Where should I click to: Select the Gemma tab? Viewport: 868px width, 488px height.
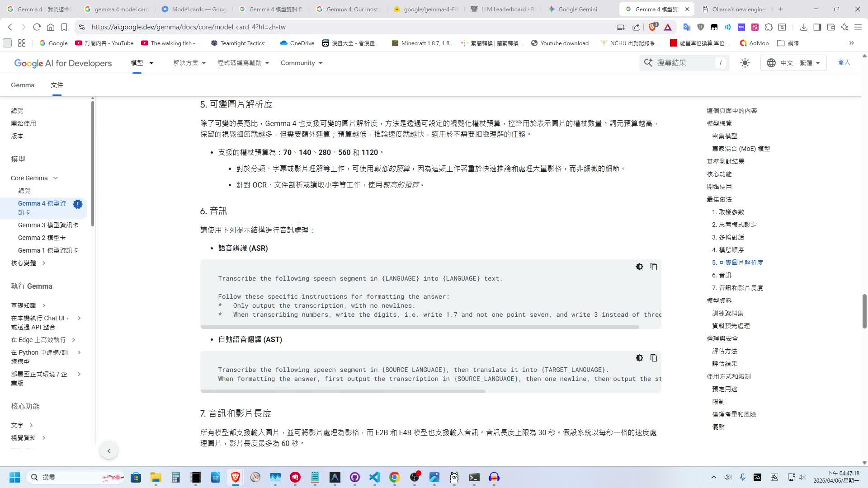[x=23, y=85]
